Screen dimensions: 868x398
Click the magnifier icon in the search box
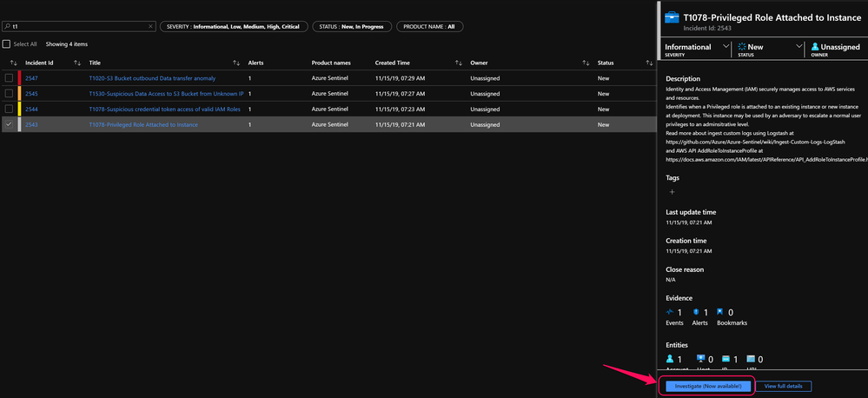[7, 27]
